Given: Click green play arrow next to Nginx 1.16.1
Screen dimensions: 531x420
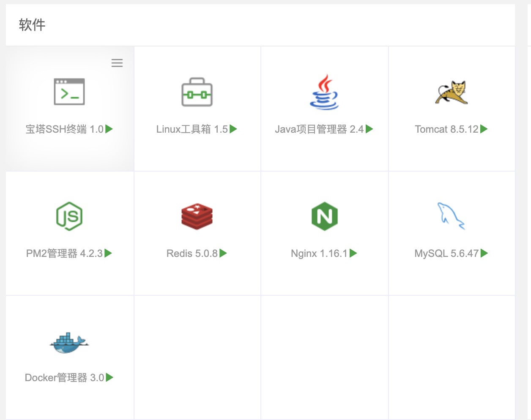Looking at the screenshot, I should point(353,253).
